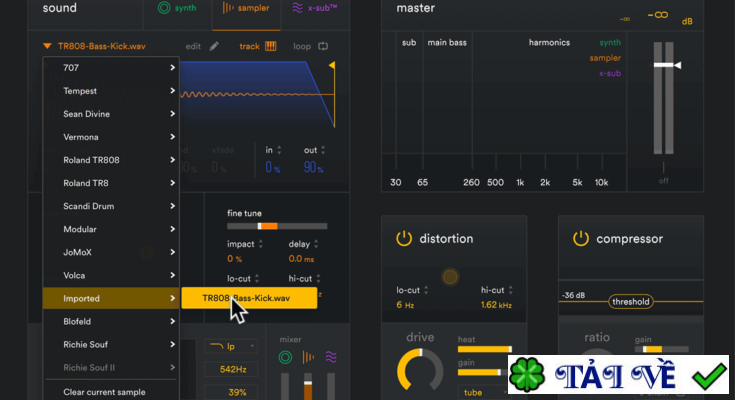Screen dimensions: 735x400
Task: Click the fade in 0% value
Action: pyautogui.click(x=272, y=167)
